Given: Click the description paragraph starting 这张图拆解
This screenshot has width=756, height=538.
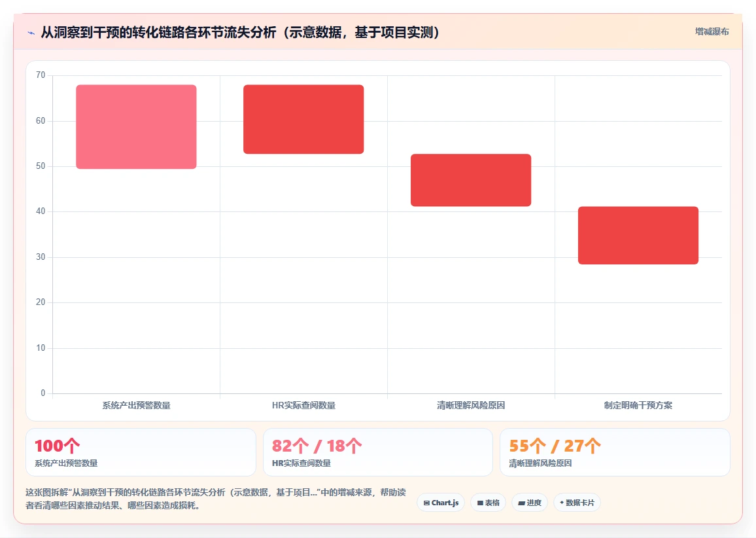Looking at the screenshot, I should click(216, 499).
